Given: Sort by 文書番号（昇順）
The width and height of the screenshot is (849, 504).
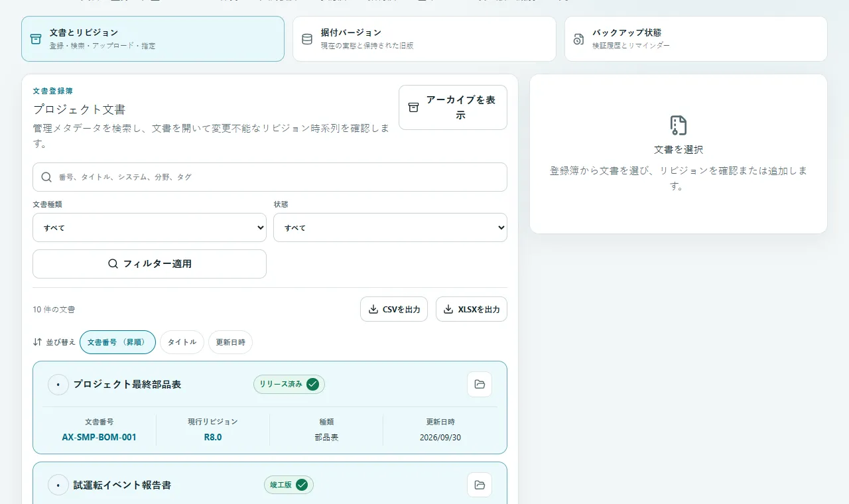Looking at the screenshot, I should point(117,342).
